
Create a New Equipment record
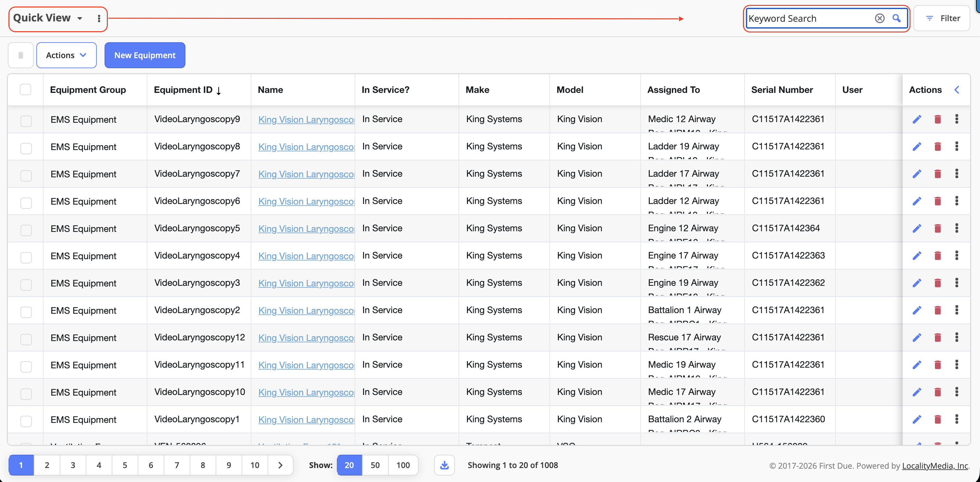[x=145, y=55]
